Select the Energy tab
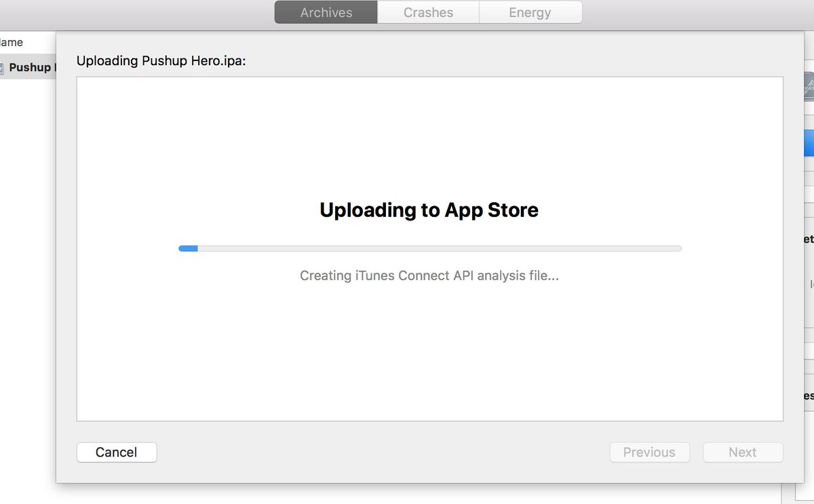Viewport: 814px width, 504px height. coord(530,12)
